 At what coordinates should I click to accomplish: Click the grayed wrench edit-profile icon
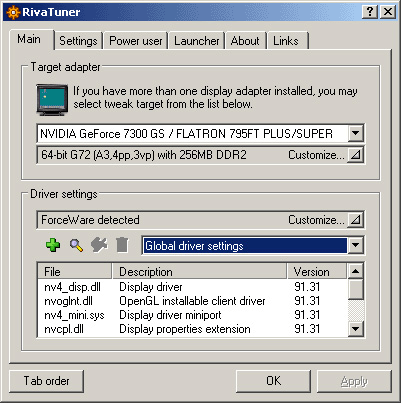tap(99, 245)
